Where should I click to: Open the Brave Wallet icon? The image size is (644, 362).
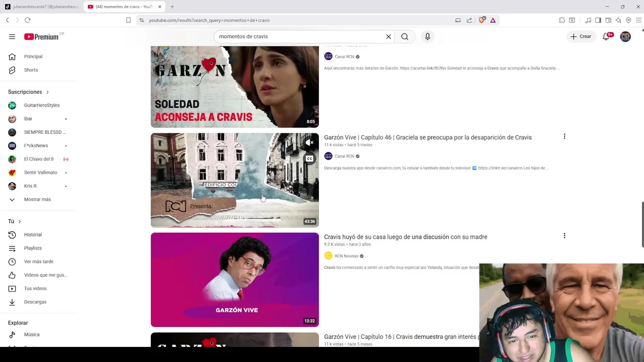(608, 20)
